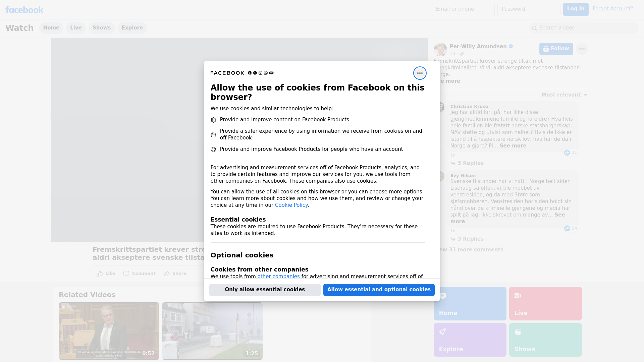Image resolution: width=644 pixels, height=362 pixels.
Task: Open the other companies link
Action: [278, 277]
